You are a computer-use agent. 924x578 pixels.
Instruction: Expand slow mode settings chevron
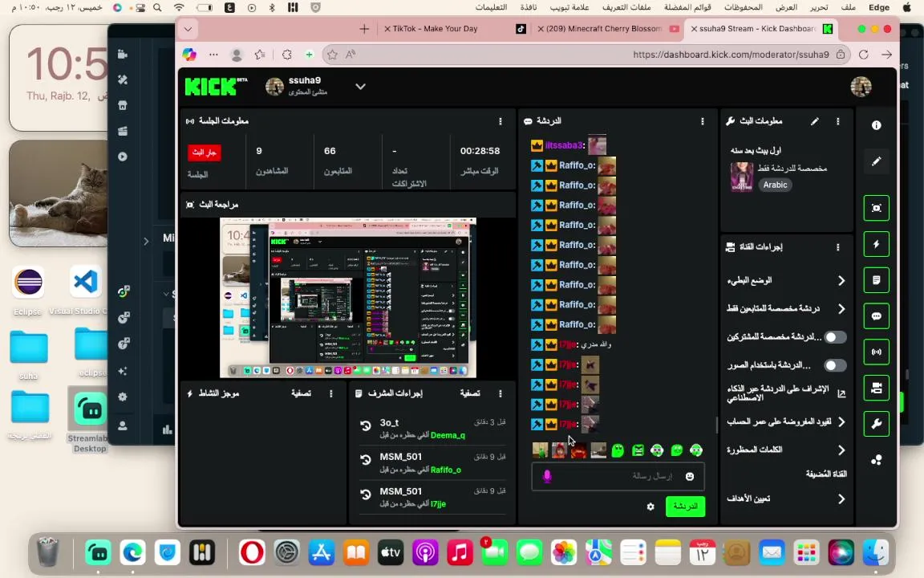[841, 281]
